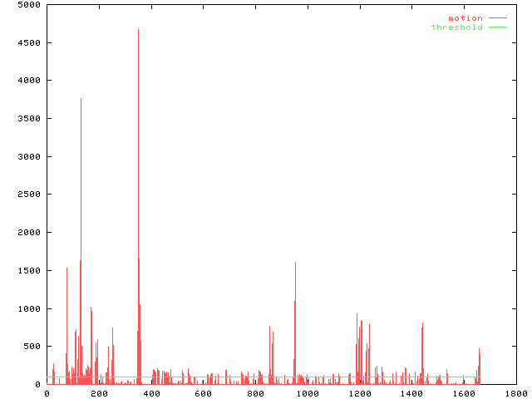Click the top of the tallest motion spike
The image size is (532, 399).
tap(138, 30)
